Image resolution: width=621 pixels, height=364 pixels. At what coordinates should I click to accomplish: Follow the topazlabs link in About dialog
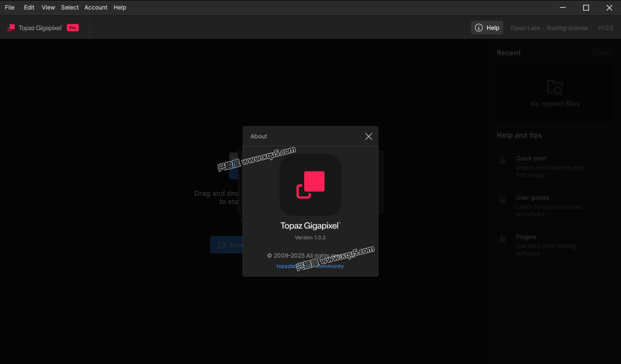tap(285, 266)
